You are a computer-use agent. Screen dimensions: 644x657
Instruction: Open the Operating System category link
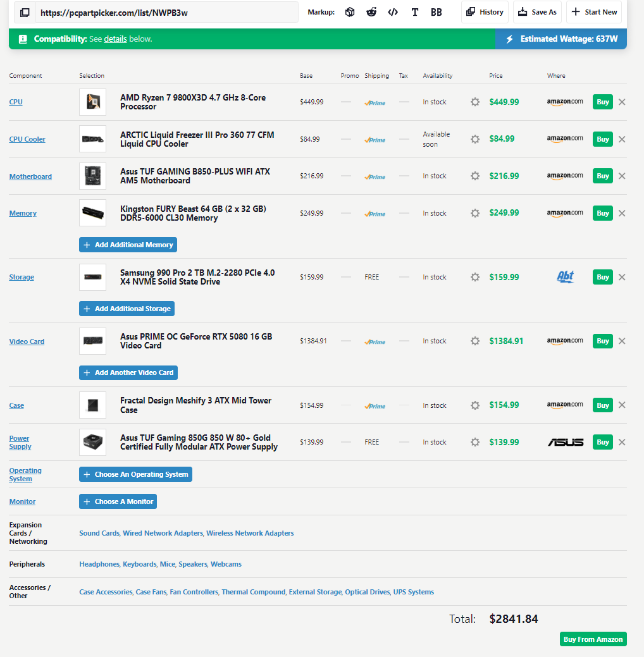25,475
